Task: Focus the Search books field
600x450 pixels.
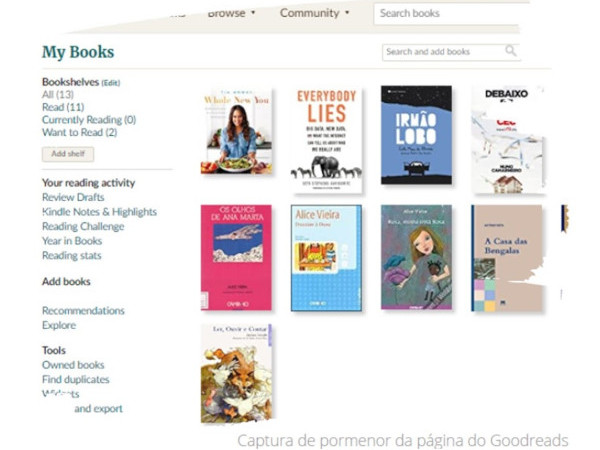Action: click(x=446, y=14)
